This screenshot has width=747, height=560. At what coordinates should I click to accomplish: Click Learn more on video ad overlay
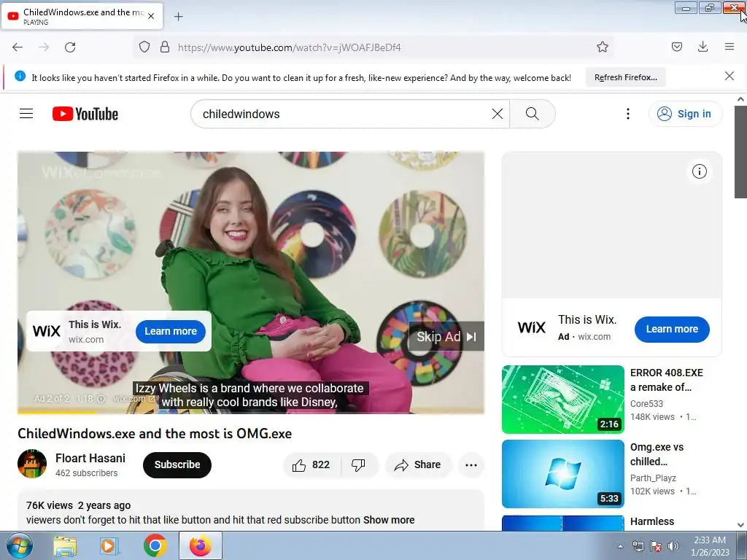point(171,331)
